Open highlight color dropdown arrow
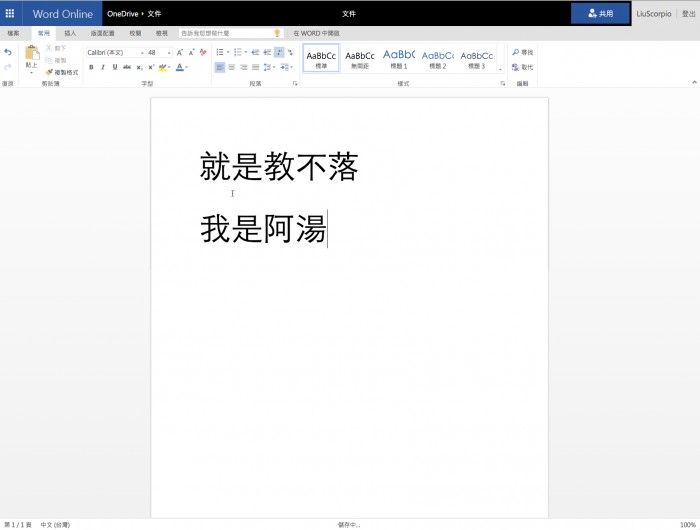This screenshot has height=530, width=700. [169, 67]
